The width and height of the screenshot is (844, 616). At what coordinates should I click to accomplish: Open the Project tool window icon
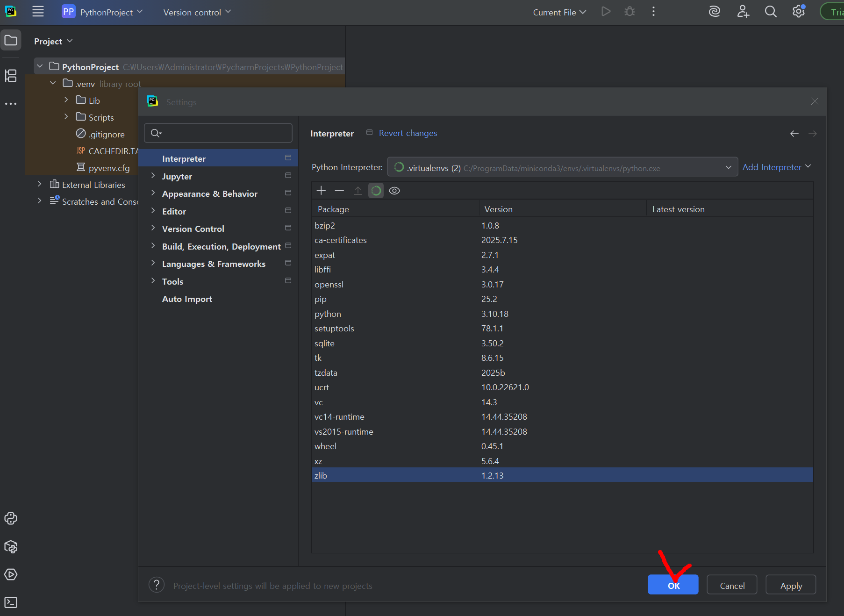[x=11, y=41]
